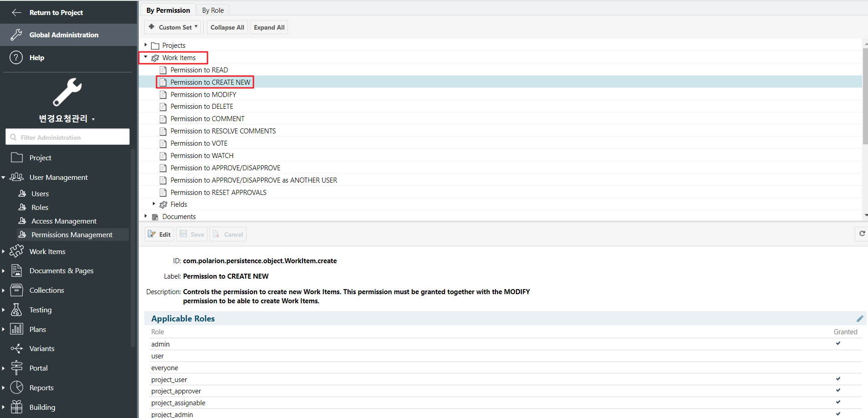Click granted checkmark for admin role

click(x=838, y=343)
